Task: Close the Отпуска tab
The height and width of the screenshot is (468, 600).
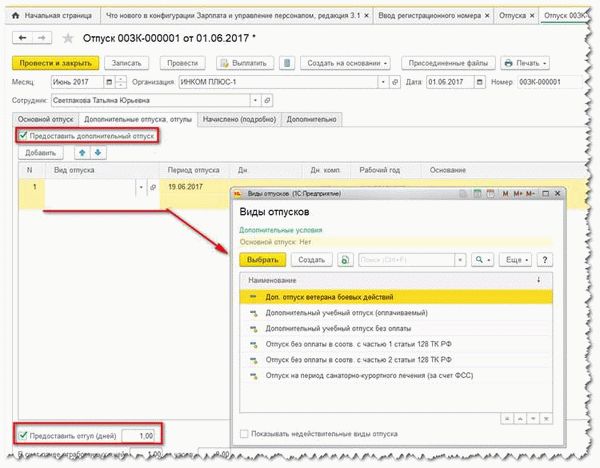Action: [x=532, y=16]
